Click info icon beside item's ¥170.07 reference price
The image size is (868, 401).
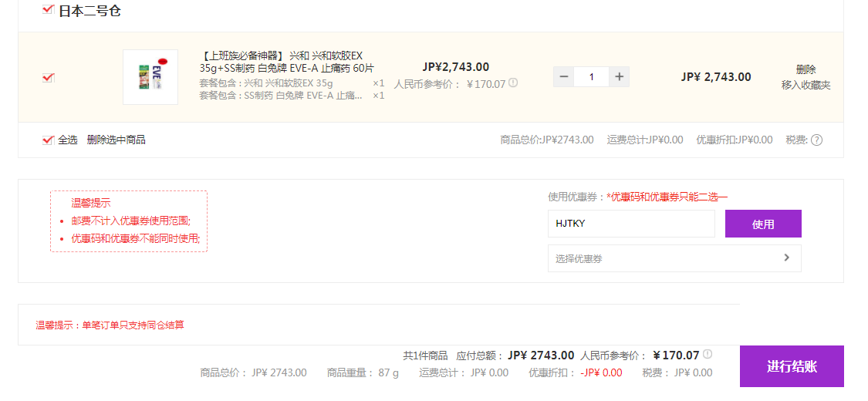point(513,83)
